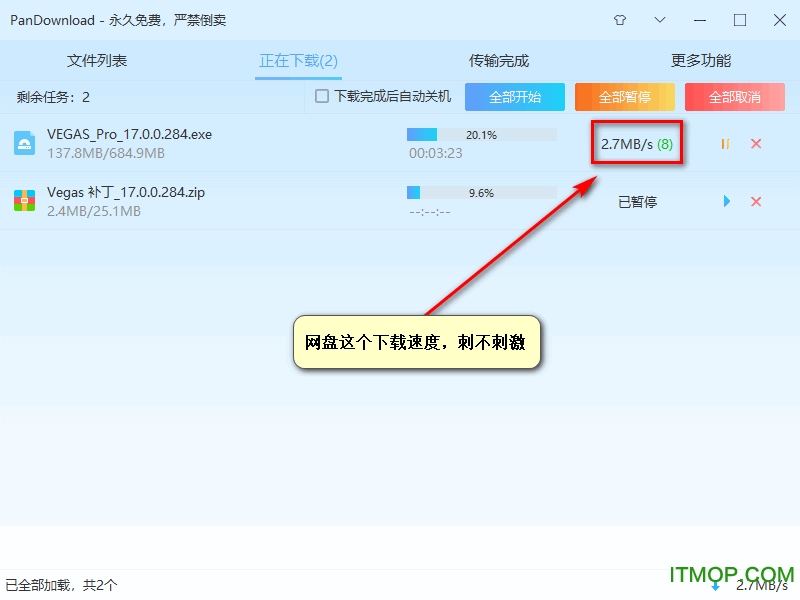Go to the 更多功能 tab

701,61
